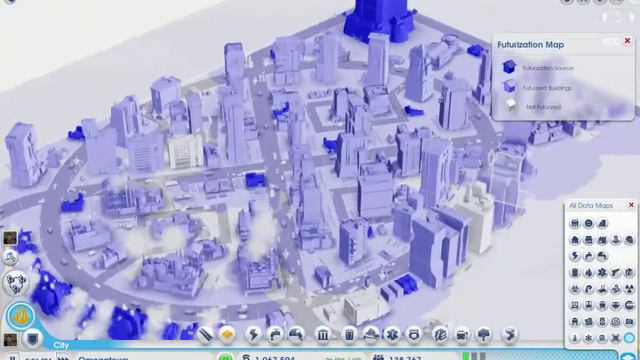This screenshot has height=360, width=640.
Task: Select the highlighted Futurization data map icon
Action: pos(629,338)
